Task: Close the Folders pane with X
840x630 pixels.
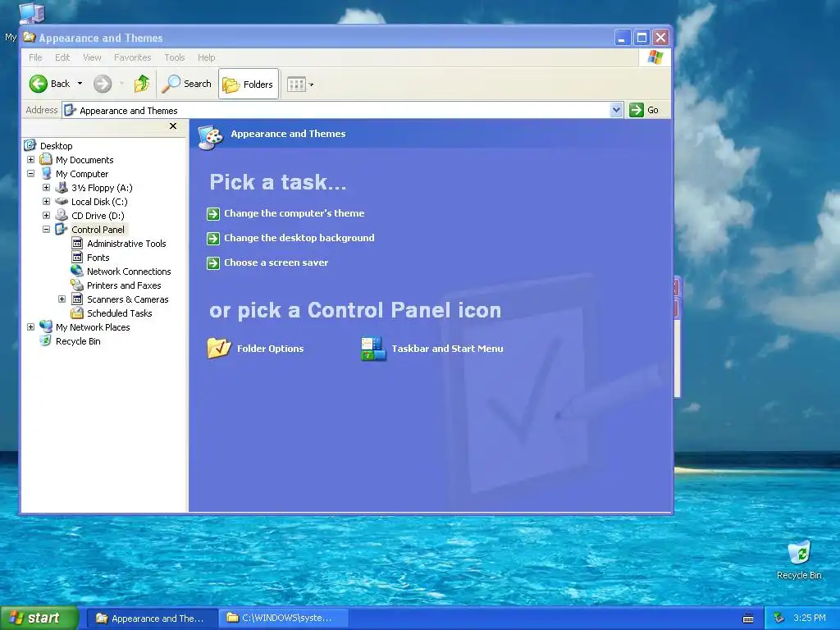Action: point(172,126)
